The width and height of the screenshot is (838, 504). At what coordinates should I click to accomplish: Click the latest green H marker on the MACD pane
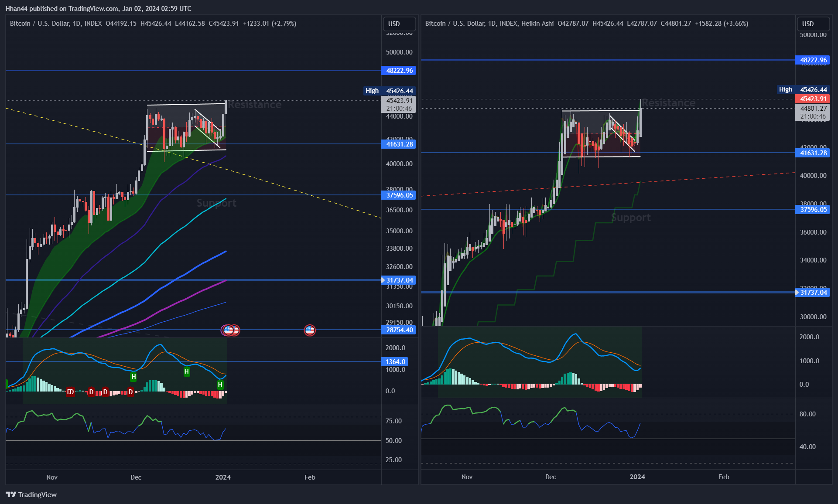(x=220, y=385)
